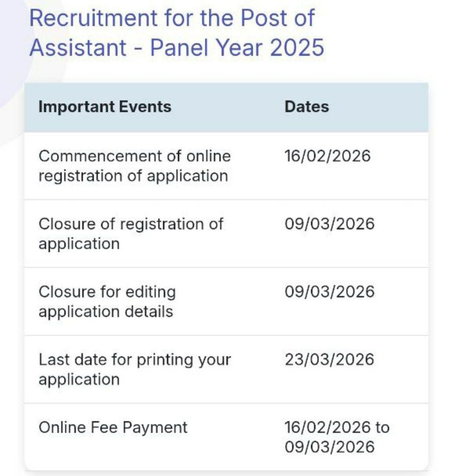473x476 pixels.
Task: Click date beside Closure for editing
Action: pos(329,292)
